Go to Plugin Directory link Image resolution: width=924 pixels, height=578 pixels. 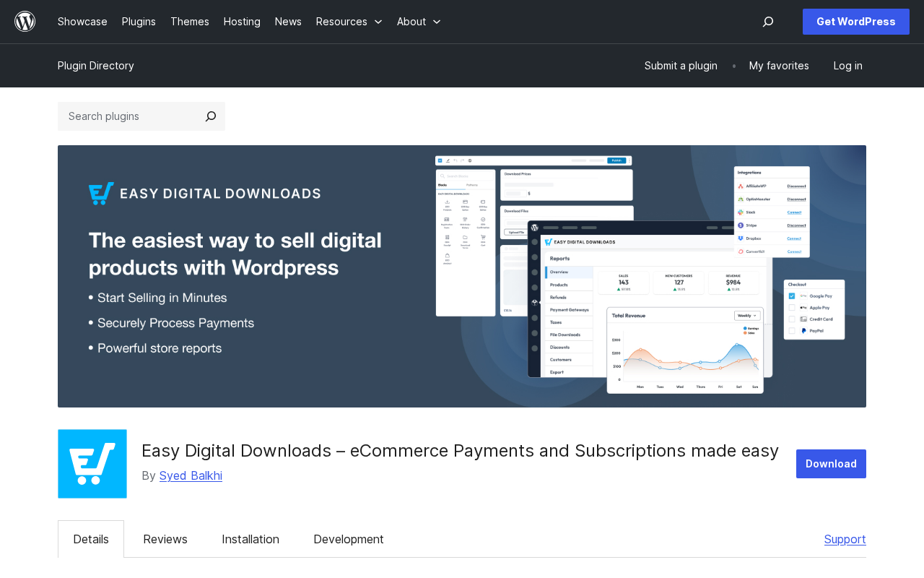click(96, 66)
